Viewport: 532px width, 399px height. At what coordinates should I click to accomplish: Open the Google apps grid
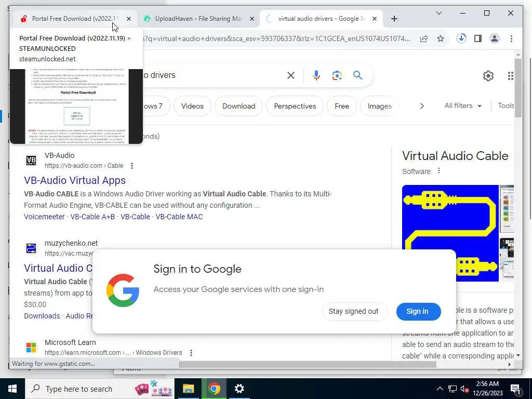pyautogui.click(x=510, y=76)
